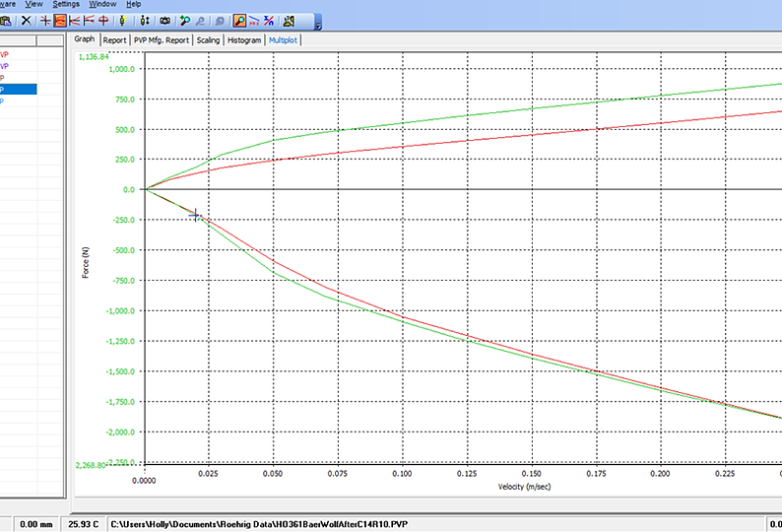Click the camera snapshot icon

(165, 21)
